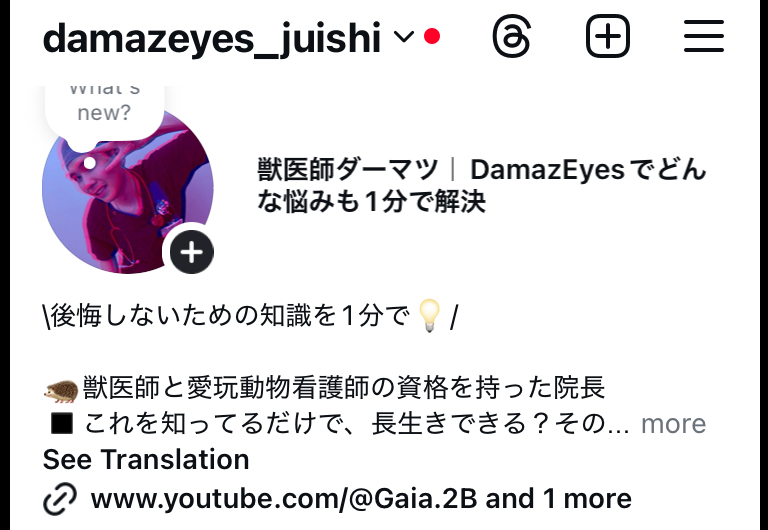Expand the bio with the "more" link
This screenshot has width=768, height=530.
click(673, 424)
